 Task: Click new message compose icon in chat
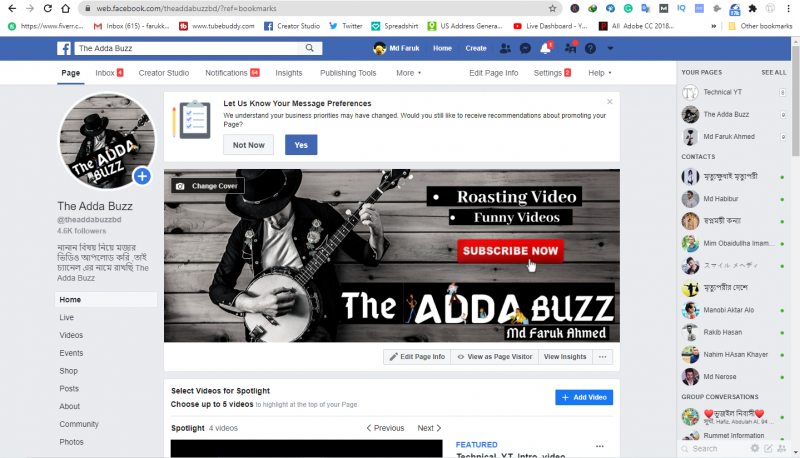(768, 448)
